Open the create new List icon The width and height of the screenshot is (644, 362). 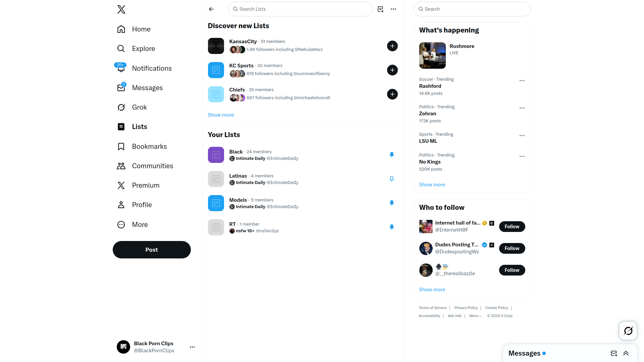tap(380, 9)
